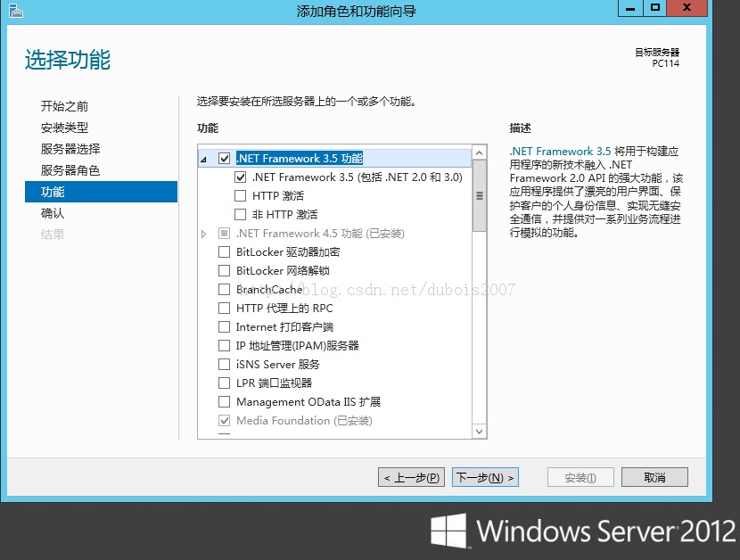Viewport: 740px width, 560px height.
Task: Select 确认 step in left navigation
Action: click(53, 213)
